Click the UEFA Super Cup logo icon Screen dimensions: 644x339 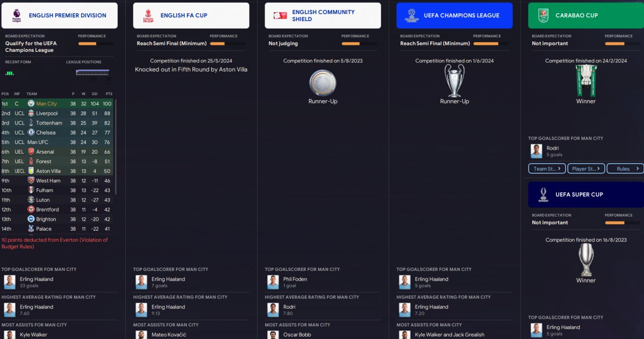coord(543,194)
